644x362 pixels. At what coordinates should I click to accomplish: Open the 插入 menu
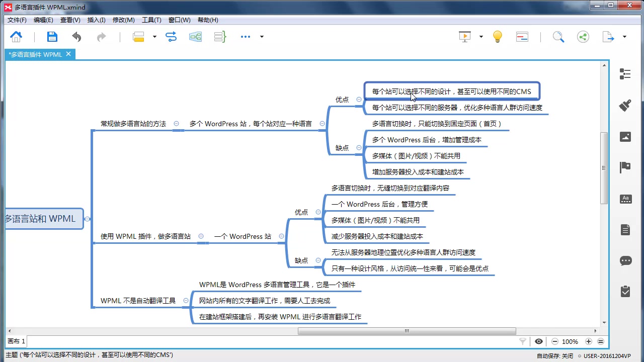point(97,20)
